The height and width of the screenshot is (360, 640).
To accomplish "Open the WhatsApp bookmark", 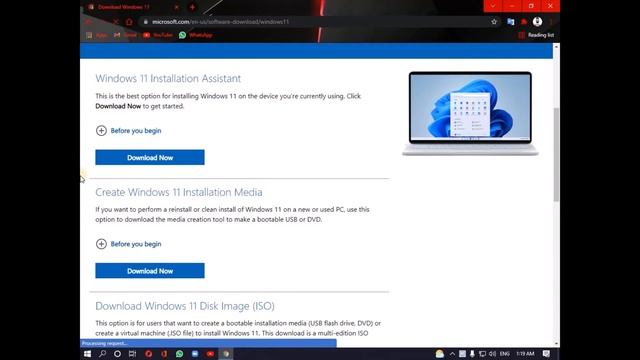I will tap(196, 35).
